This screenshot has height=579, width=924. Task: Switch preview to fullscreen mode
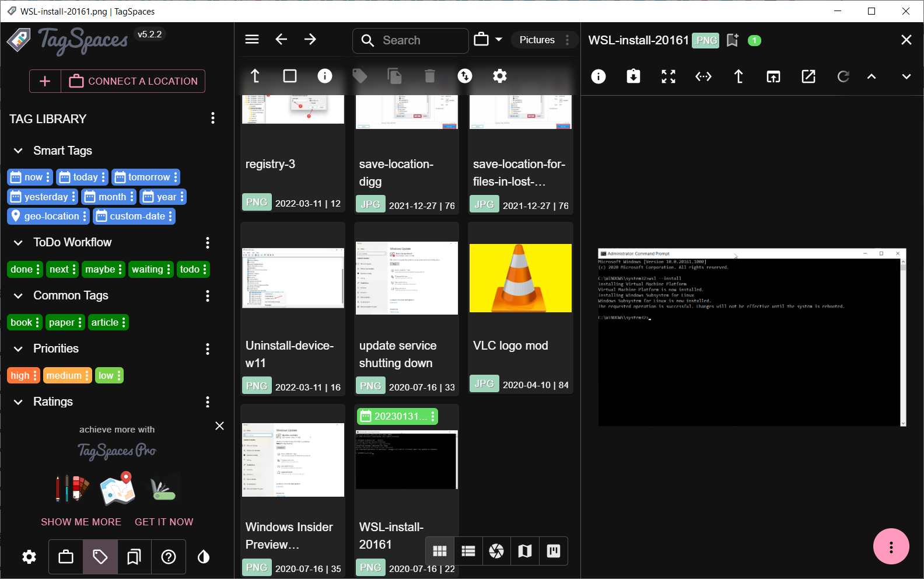(x=668, y=76)
